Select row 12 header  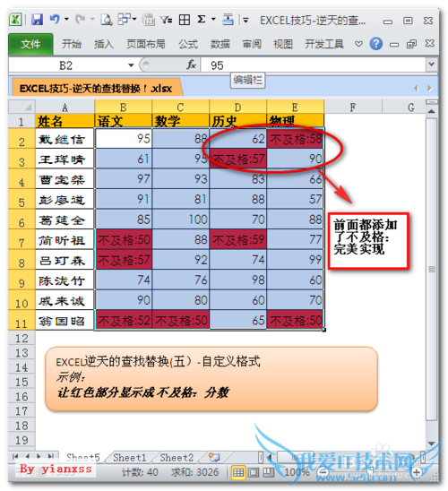click(x=22, y=338)
